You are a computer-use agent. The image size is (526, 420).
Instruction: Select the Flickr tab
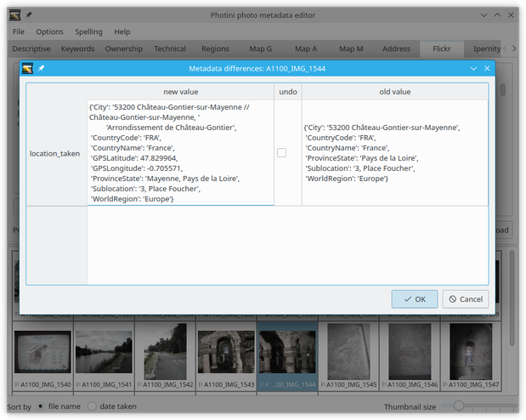point(442,49)
